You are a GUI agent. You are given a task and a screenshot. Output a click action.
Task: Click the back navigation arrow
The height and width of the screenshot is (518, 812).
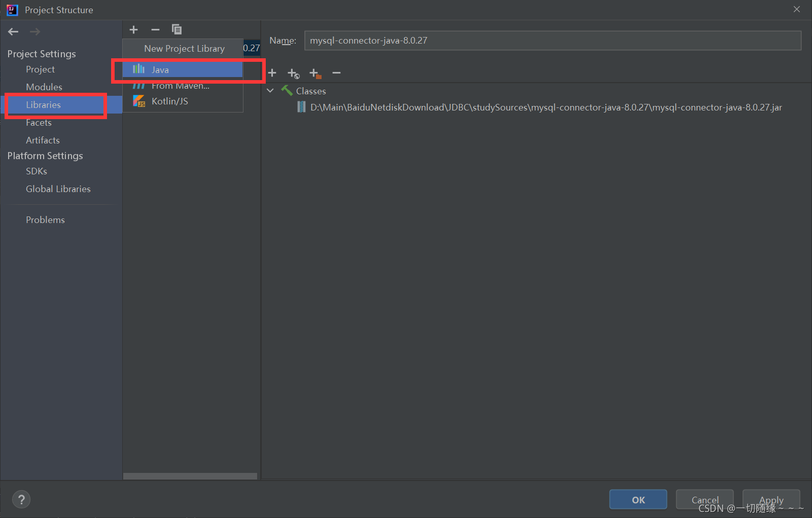tap(13, 31)
